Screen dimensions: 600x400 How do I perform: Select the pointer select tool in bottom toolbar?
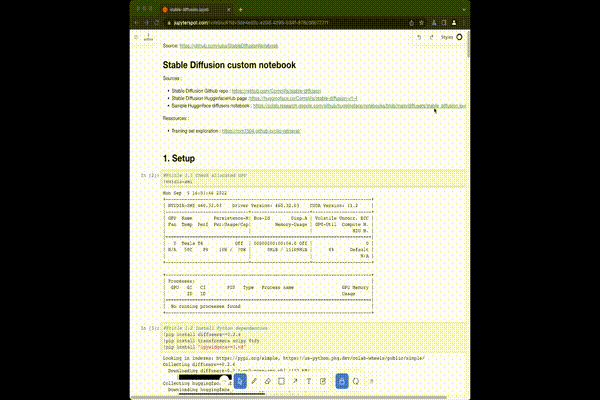click(240, 381)
